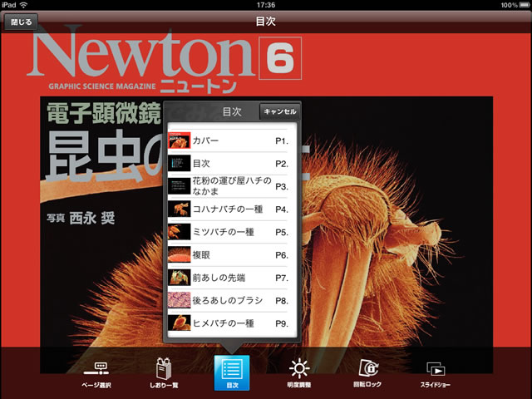Tap the issue number 6 box
The height and width of the screenshot is (399, 532).
click(x=280, y=58)
